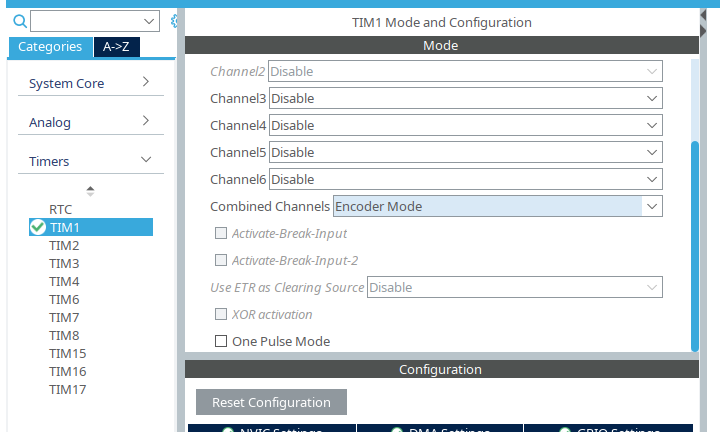Click the Reset Configuration button
Viewport: 720px width, 432px height.
[x=271, y=402]
